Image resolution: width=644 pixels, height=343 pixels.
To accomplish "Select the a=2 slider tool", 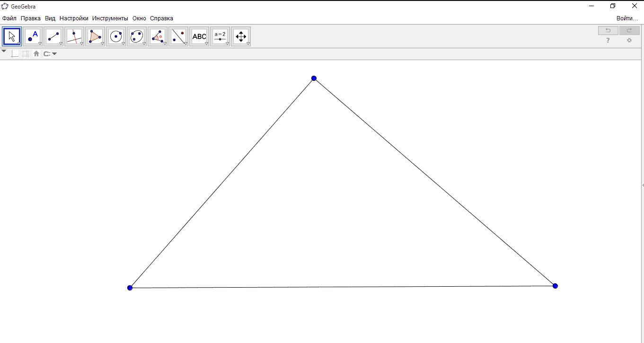I will click(x=220, y=36).
